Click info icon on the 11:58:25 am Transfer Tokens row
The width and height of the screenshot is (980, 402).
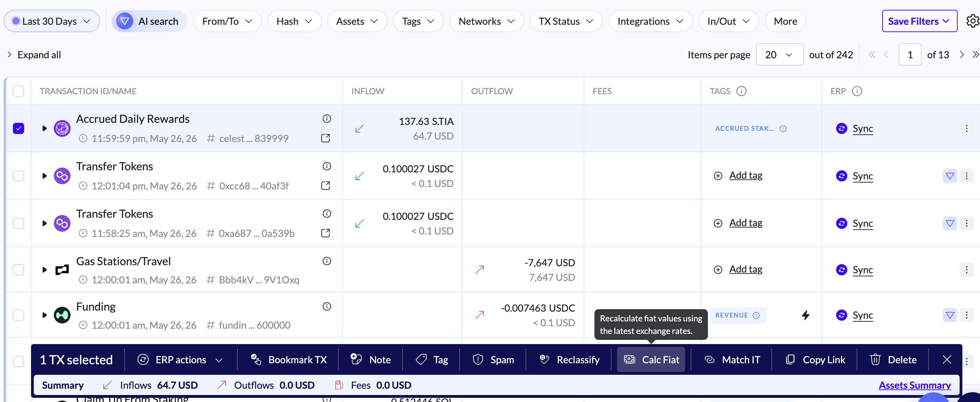pos(327,214)
